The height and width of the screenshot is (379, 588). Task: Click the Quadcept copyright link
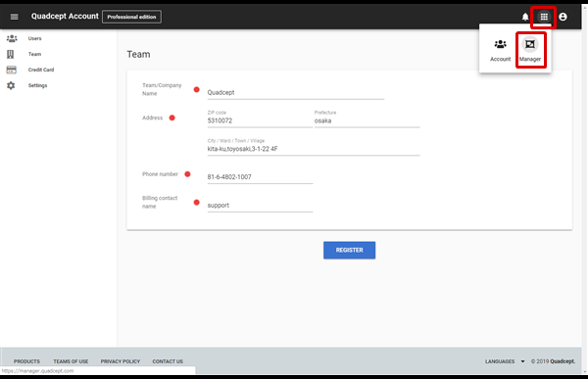pyautogui.click(x=563, y=361)
